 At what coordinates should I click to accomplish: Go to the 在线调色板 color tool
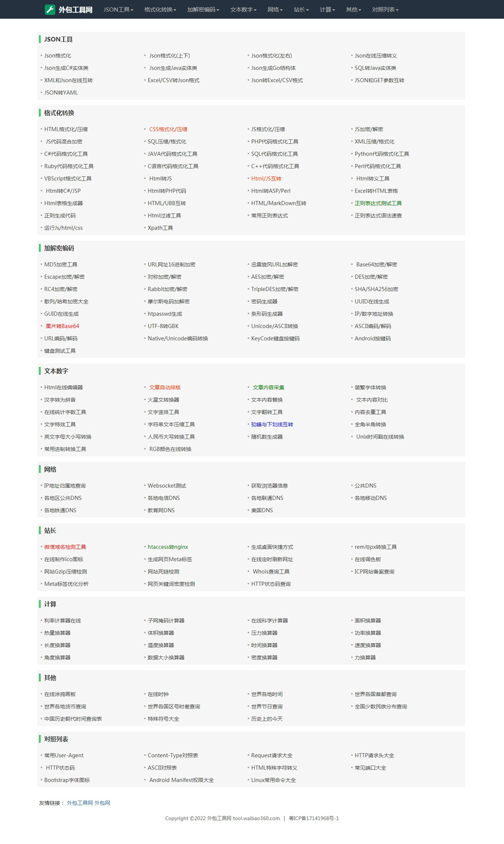(367, 559)
